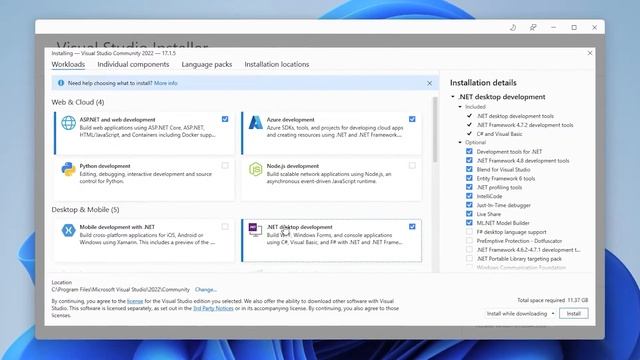Open the license link
Image resolution: width=640 pixels, height=360 pixels.
[135, 301]
